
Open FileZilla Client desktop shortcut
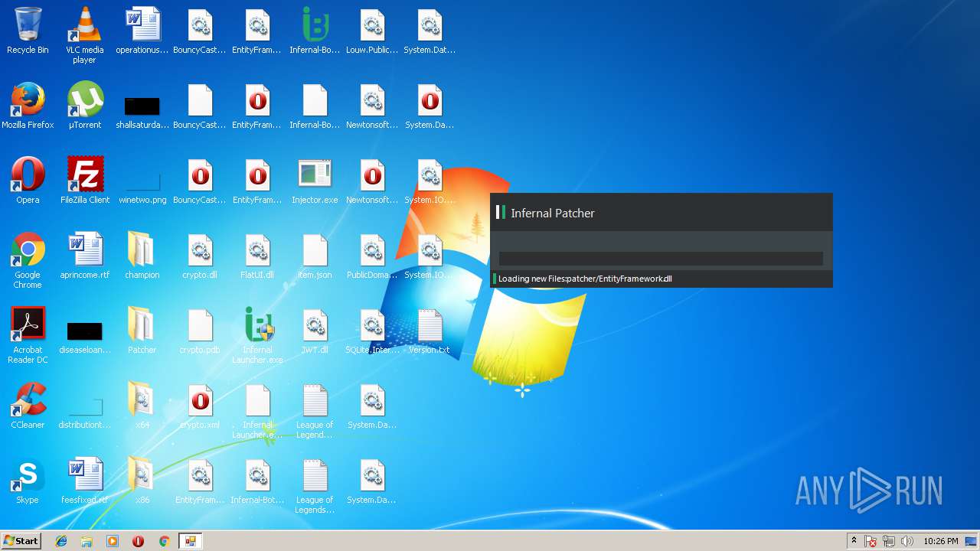click(x=85, y=181)
